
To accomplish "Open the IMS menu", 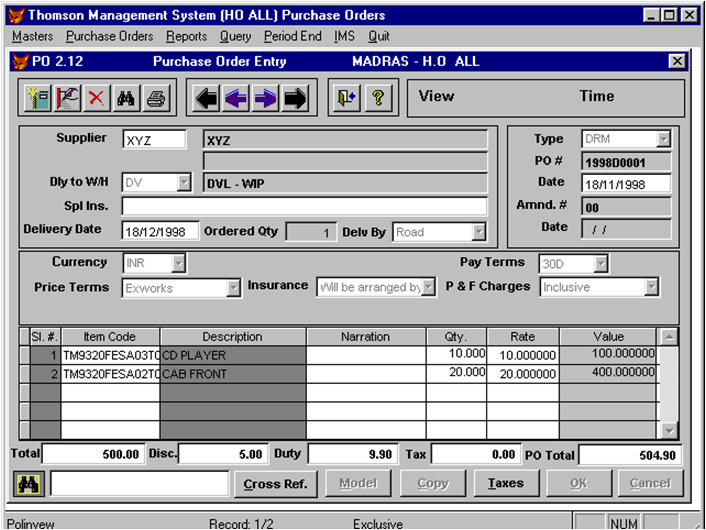I will coord(344,36).
